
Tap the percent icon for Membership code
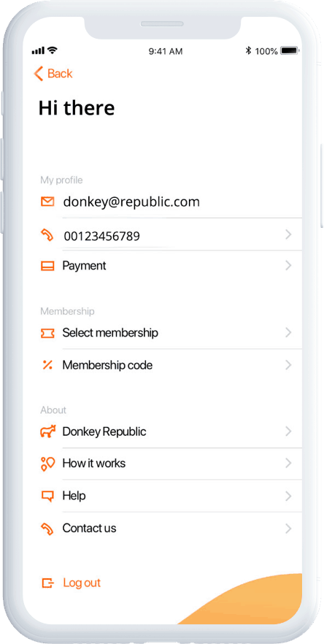click(x=47, y=365)
